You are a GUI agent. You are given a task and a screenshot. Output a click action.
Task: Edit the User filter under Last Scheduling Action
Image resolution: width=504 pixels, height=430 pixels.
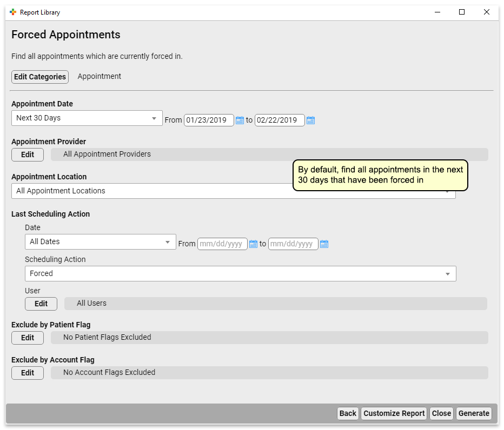point(41,304)
